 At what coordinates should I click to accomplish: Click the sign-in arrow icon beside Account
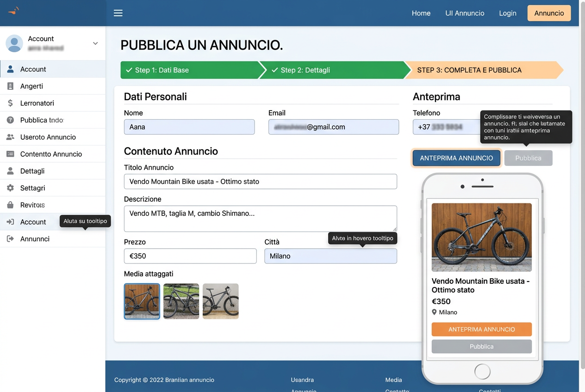point(11,222)
